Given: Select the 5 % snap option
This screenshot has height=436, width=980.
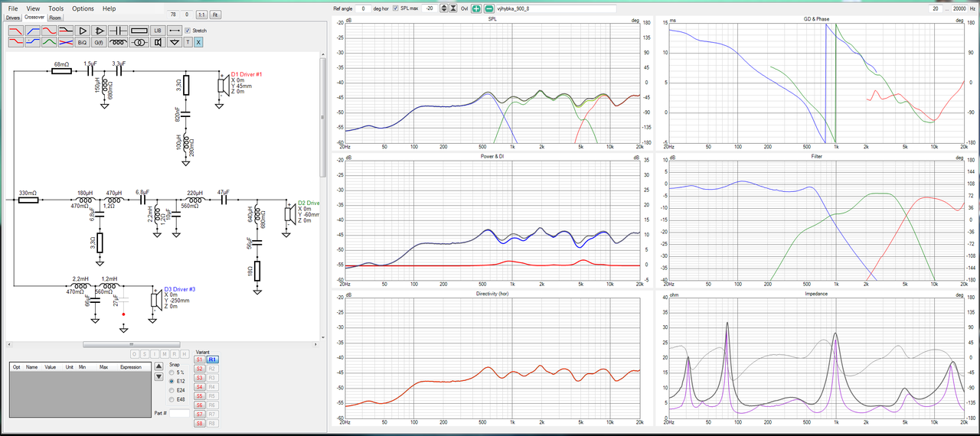Looking at the screenshot, I should (171, 373).
